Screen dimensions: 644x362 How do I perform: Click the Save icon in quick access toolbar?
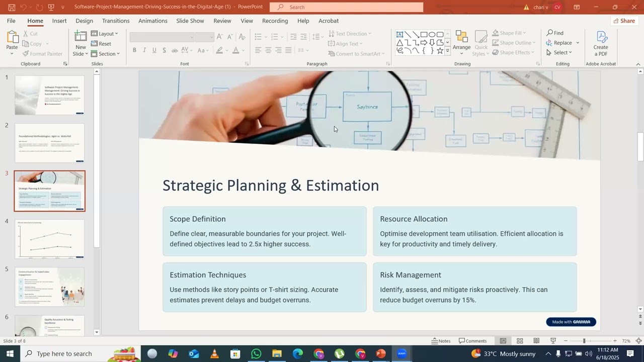pyautogui.click(x=12, y=7)
